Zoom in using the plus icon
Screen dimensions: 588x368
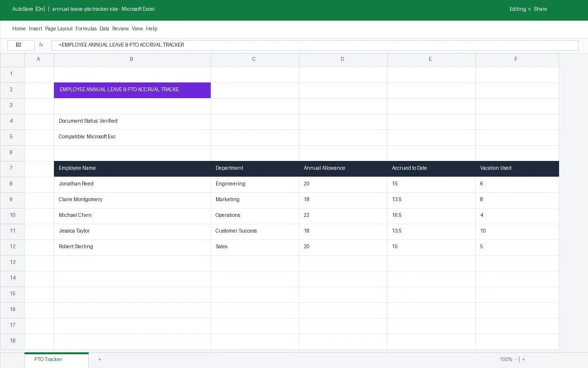point(523,360)
